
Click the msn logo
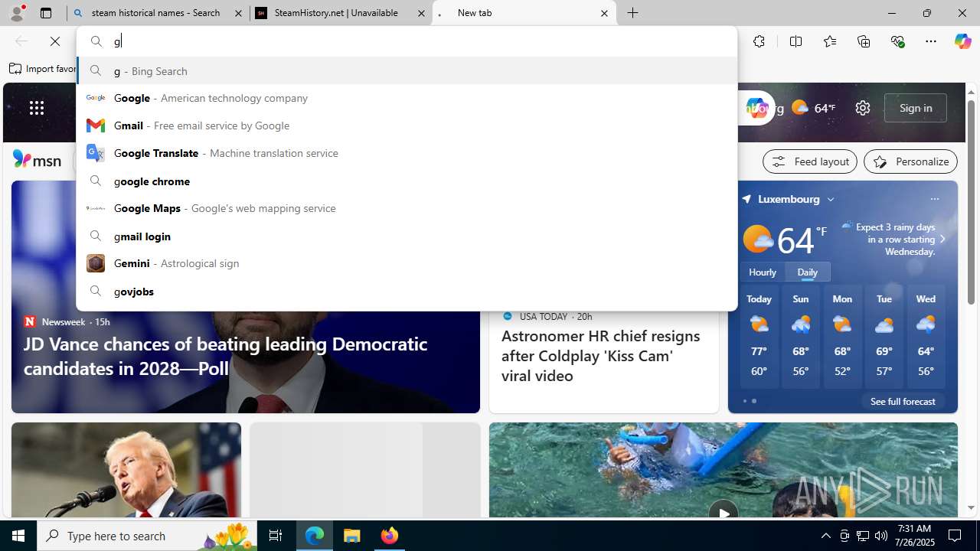(x=37, y=160)
